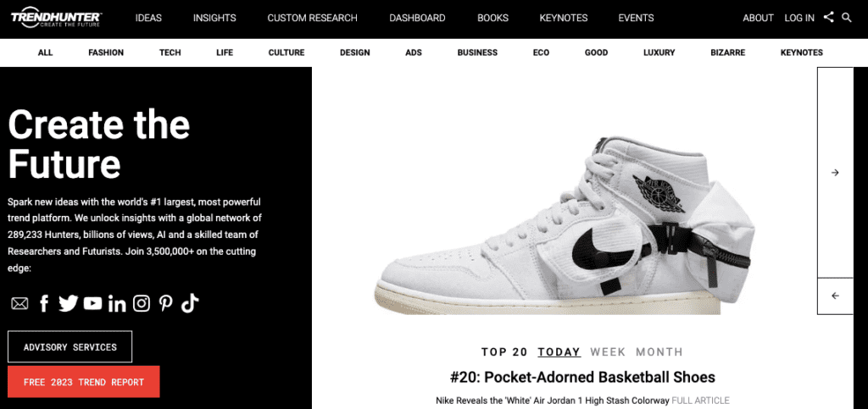Switch Top 20 to WEEK
Viewport: 868px width, 409px height.
pyautogui.click(x=608, y=351)
